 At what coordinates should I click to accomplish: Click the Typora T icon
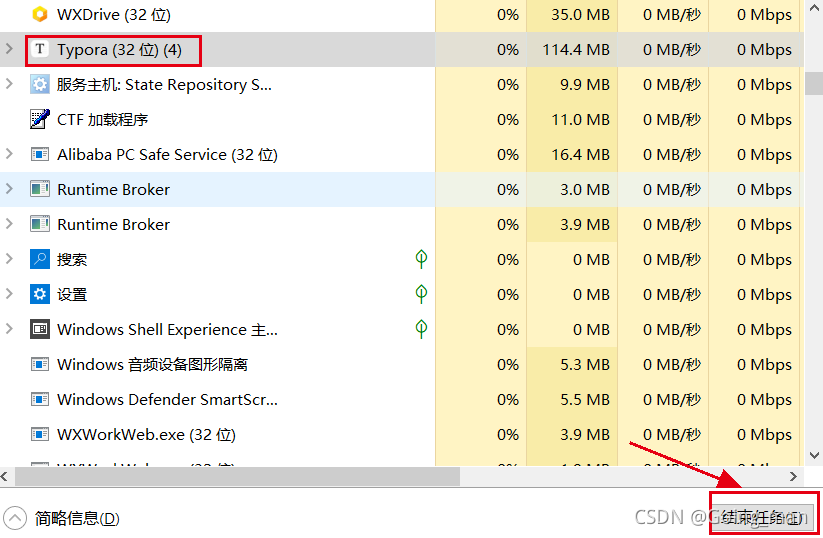tap(40, 49)
